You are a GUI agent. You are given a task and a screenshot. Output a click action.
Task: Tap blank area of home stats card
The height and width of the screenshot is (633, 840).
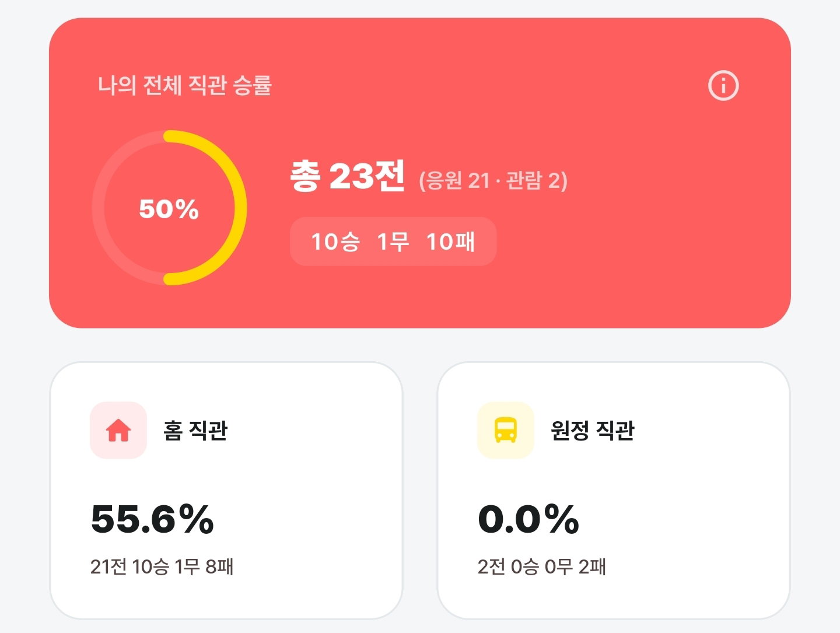coord(315,513)
